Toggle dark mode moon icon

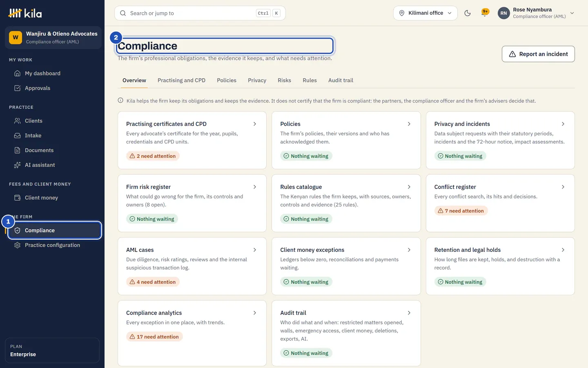468,13
